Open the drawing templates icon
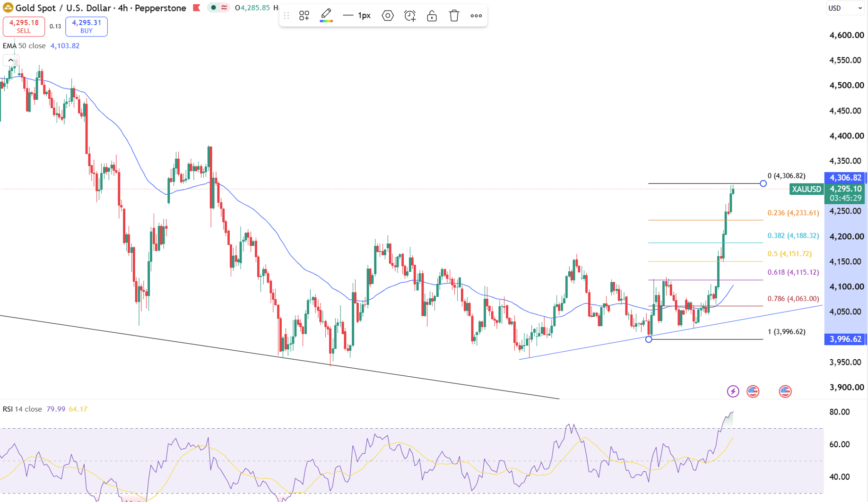Screen dimensions: 868x502 304,16
